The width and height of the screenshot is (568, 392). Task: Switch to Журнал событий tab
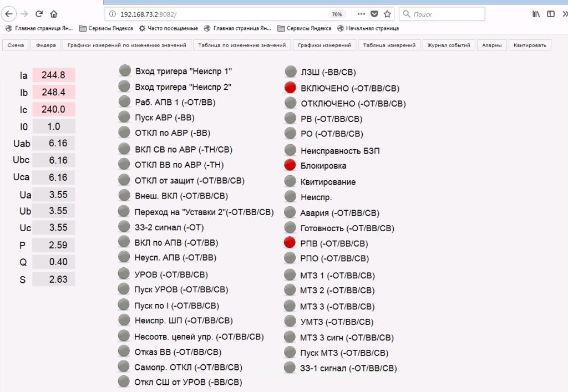pos(448,45)
